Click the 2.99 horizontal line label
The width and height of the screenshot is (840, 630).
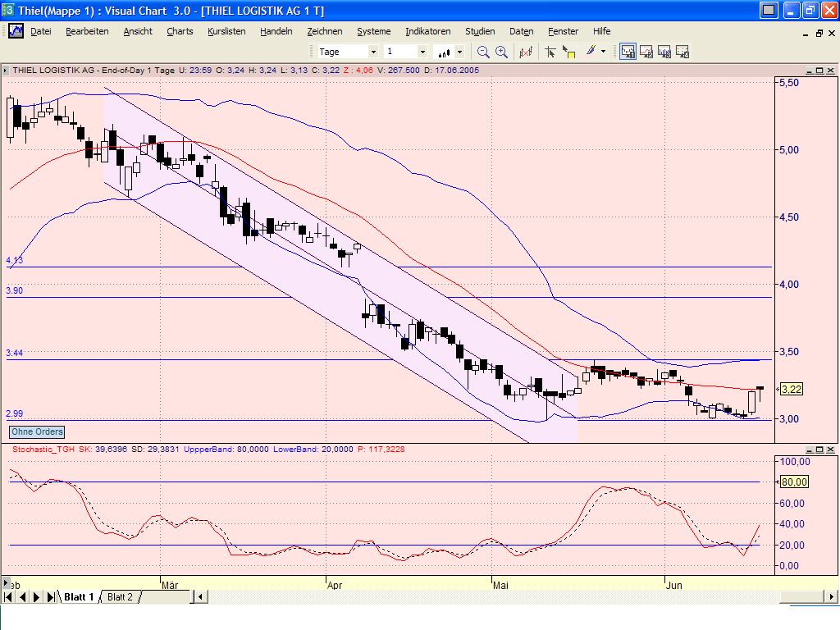point(15,413)
